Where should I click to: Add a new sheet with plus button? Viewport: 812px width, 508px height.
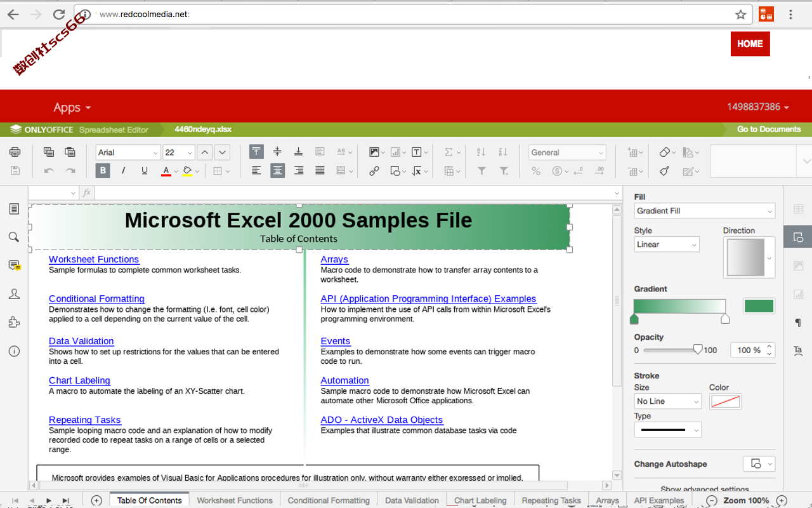(96, 500)
